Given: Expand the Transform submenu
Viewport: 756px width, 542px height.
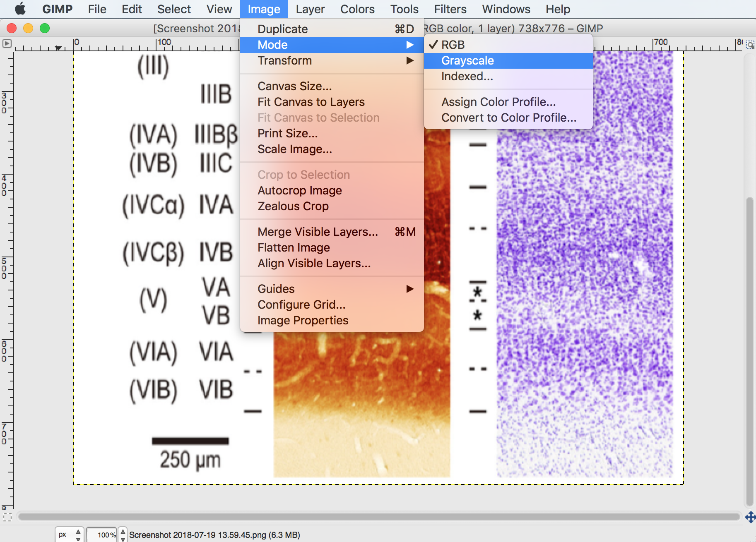Looking at the screenshot, I should [285, 60].
